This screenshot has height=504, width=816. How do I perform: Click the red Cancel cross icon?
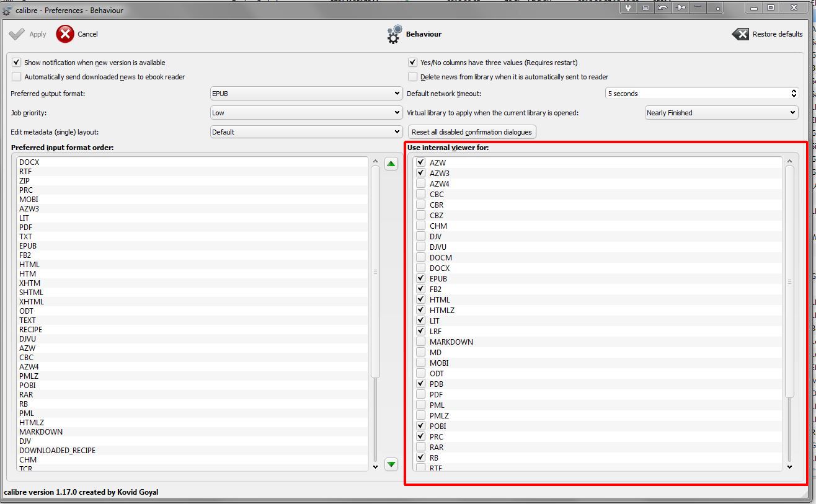coord(65,34)
